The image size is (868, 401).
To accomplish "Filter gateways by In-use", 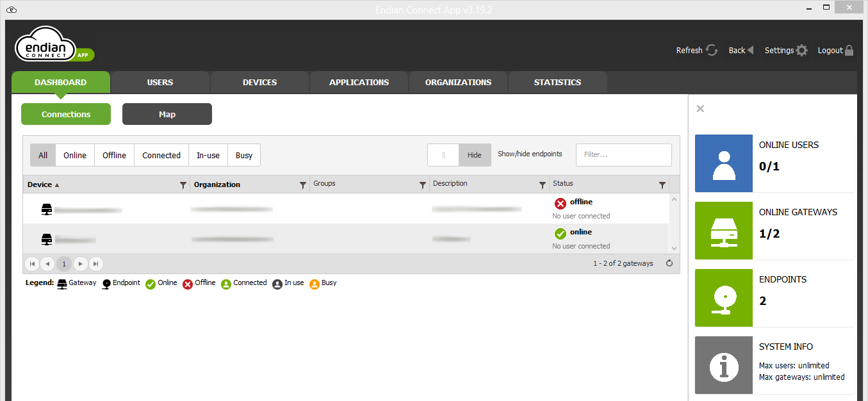I will click(208, 155).
